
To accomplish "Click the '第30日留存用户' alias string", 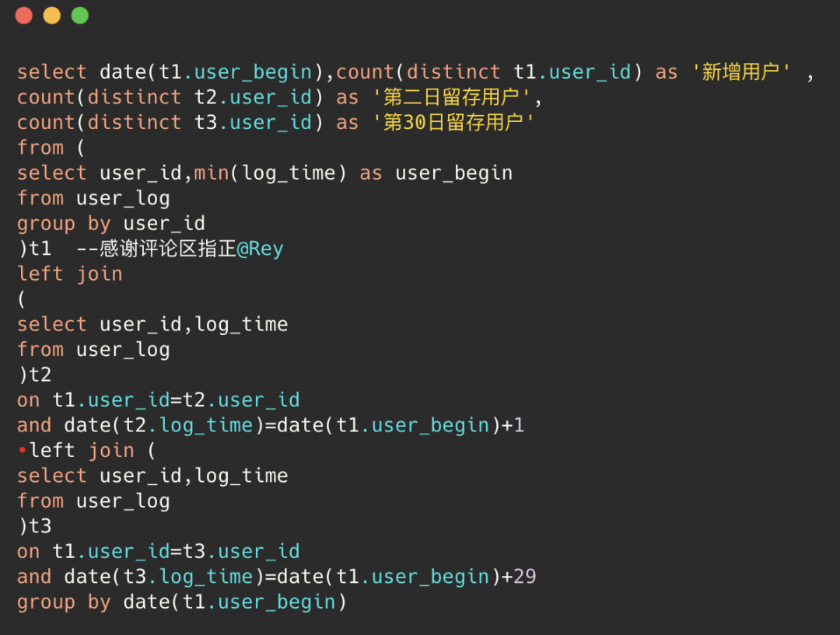I will point(454,123).
